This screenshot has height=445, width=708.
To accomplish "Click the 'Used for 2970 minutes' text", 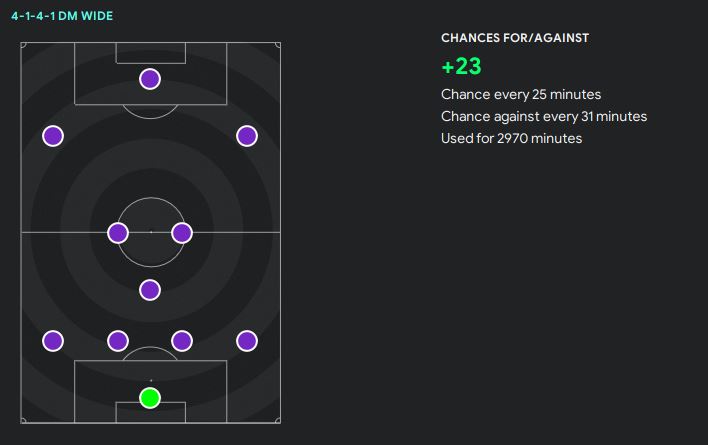I will coord(511,138).
